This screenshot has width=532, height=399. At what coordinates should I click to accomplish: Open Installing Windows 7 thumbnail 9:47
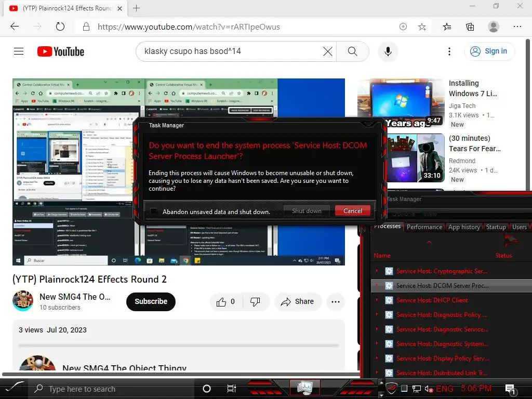[401, 102]
